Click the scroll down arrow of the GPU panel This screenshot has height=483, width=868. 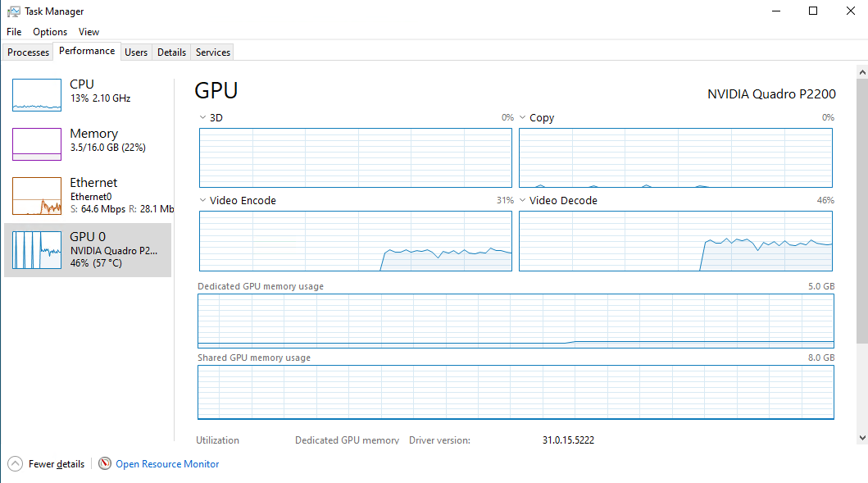tap(861, 437)
